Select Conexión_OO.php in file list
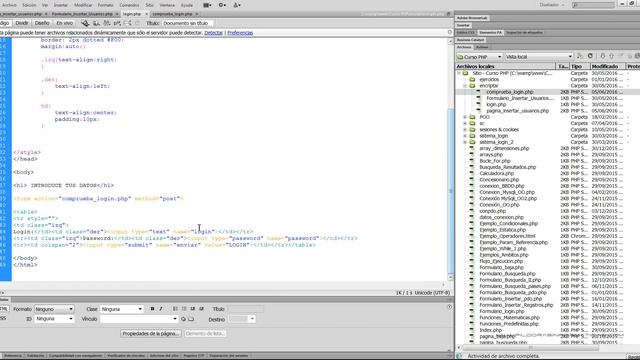Image resolution: width=640 pixels, height=360 pixels. (499, 205)
